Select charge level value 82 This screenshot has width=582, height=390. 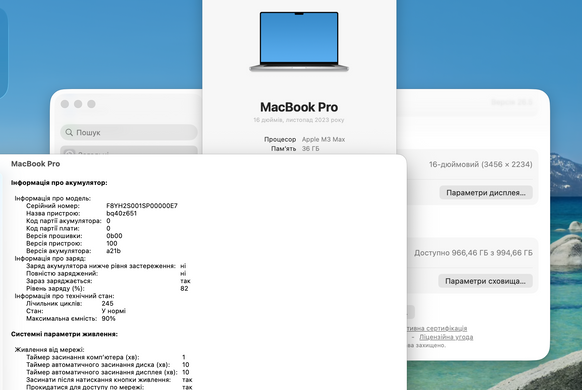pos(184,288)
